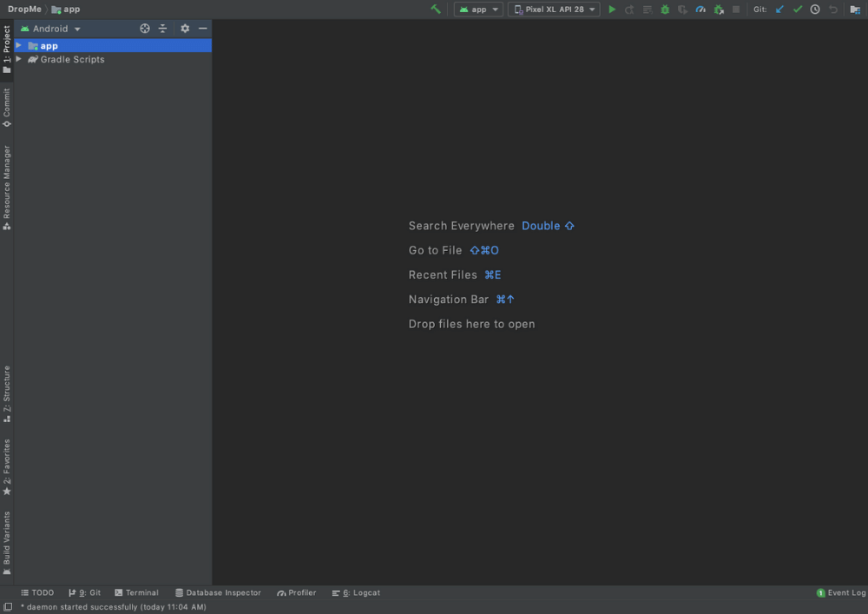Image resolution: width=868 pixels, height=614 pixels.
Task: Click the Drop files here to open text
Action: click(x=471, y=324)
